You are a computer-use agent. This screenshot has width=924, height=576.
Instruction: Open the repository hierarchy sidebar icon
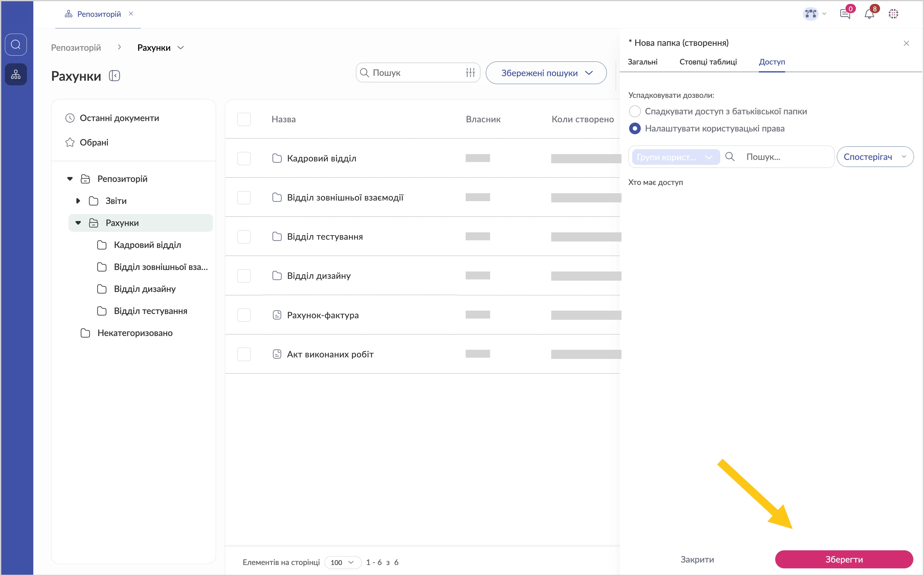pos(16,74)
